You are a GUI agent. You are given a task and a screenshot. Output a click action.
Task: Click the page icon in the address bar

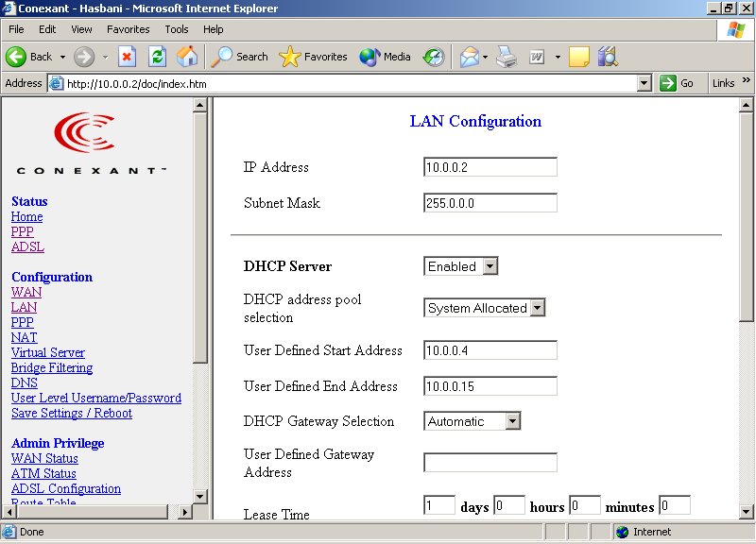click(57, 83)
